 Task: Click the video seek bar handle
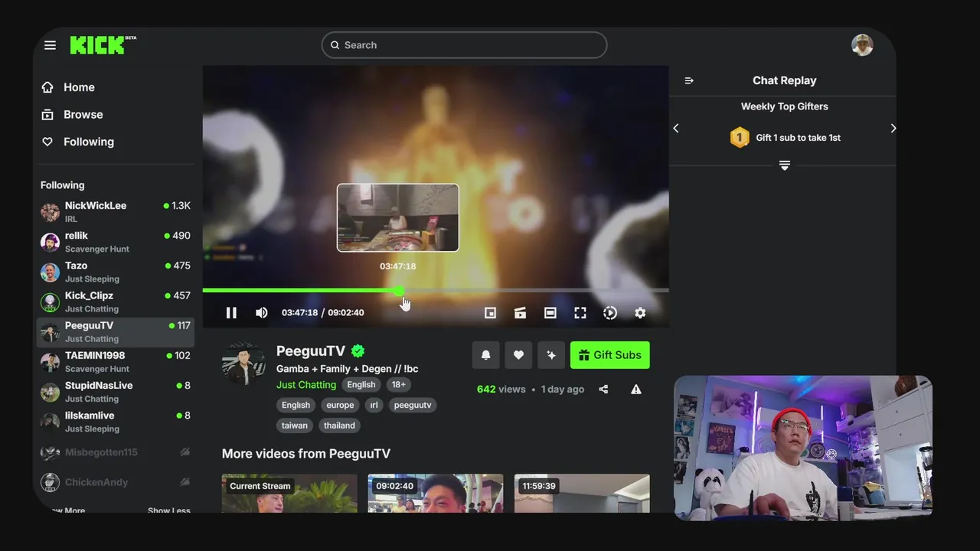pyautogui.click(x=399, y=291)
